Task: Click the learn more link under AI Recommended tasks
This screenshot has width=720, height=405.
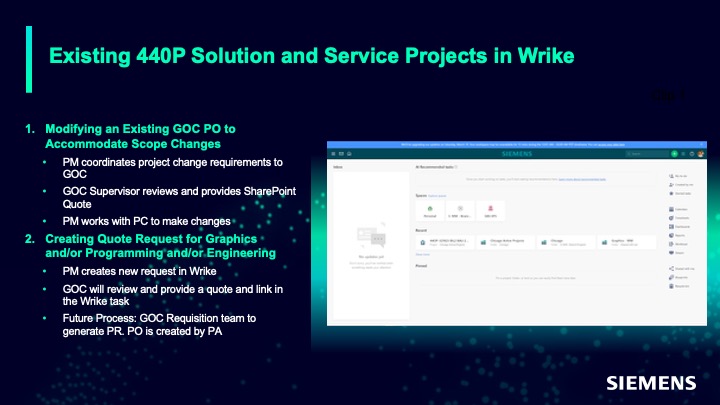Action: coord(582,180)
